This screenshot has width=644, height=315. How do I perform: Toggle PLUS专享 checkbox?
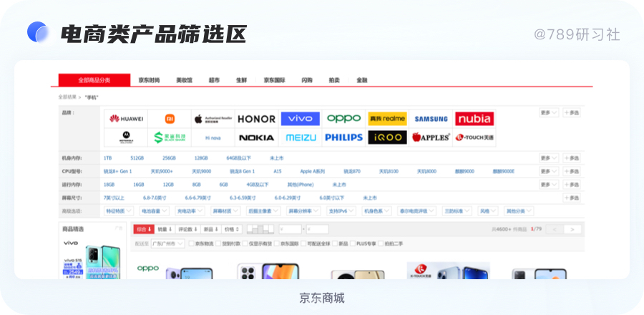(352, 243)
